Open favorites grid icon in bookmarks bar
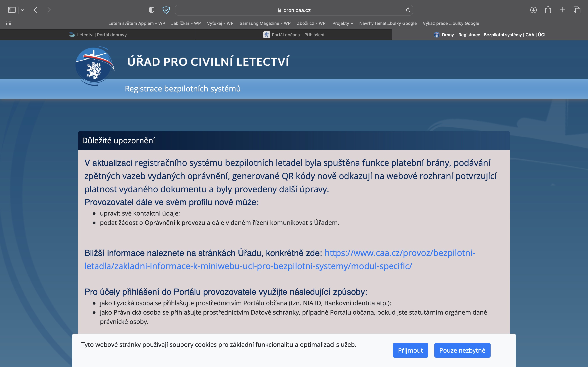The image size is (588, 367). [9, 23]
